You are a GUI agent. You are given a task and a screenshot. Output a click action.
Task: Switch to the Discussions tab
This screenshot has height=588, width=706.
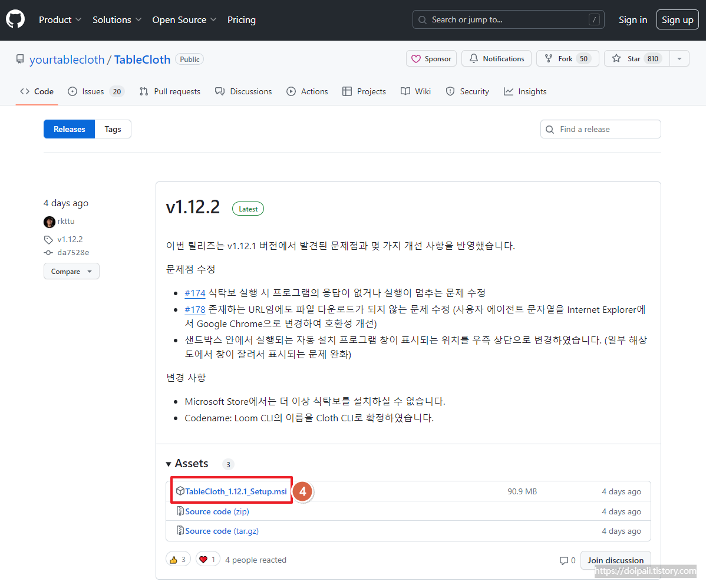pos(243,91)
